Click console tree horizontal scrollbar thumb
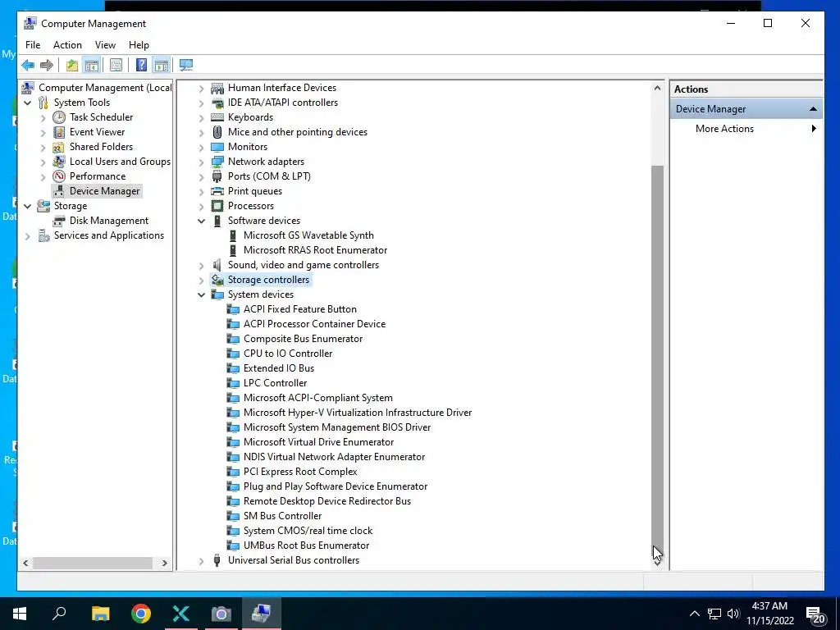Viewport: 840px width, 630px height. [93, 563]
